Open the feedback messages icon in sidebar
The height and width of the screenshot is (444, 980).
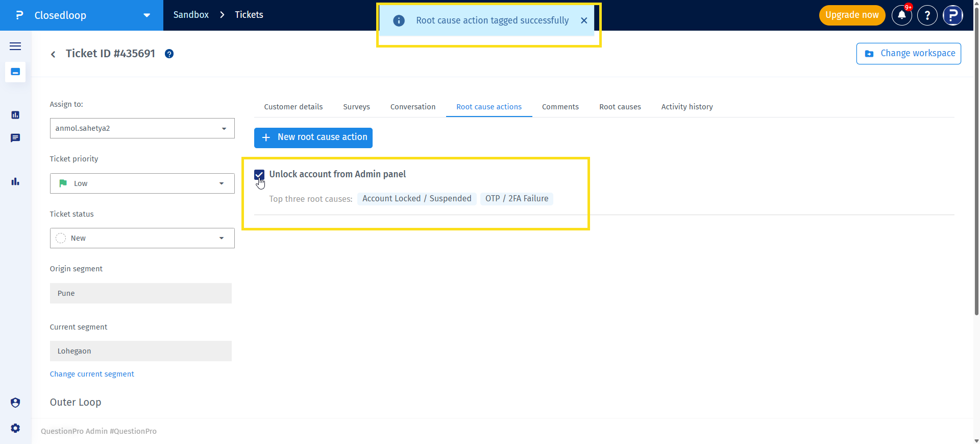[x=15, y=138]
